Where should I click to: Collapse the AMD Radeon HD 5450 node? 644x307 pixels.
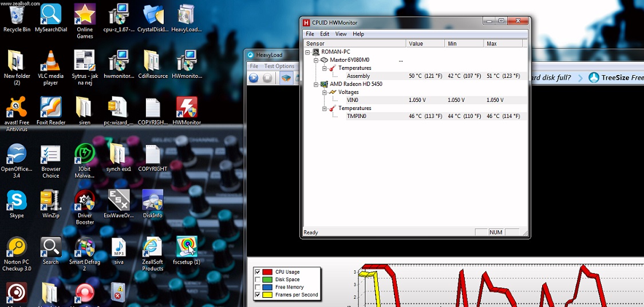click(x=316, y=84)
